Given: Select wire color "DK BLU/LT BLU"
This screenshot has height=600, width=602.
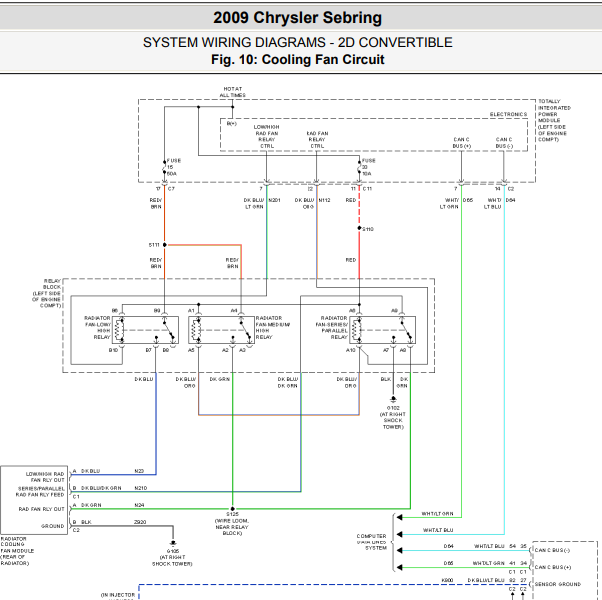Looking at the screenshot, I should point(486,580).
